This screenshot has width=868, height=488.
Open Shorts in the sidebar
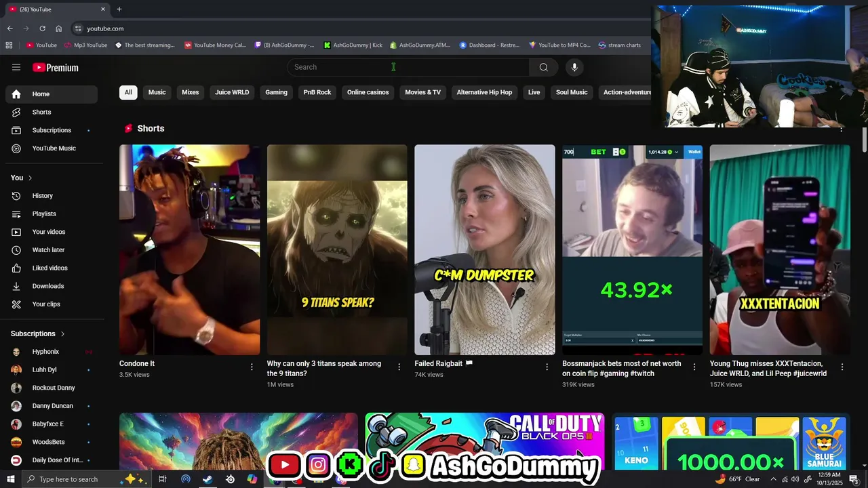(52, 112)
